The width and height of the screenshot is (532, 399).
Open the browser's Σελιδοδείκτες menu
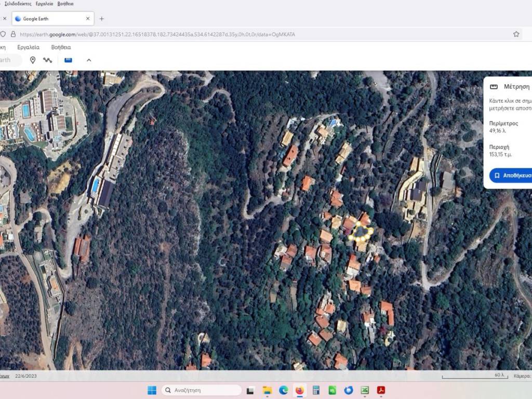pyautogui.click(x=18, y=4)
